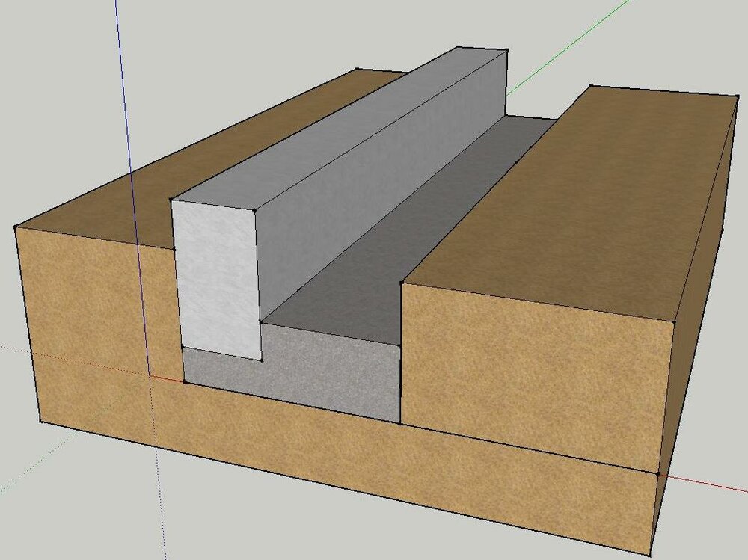Select the horizontal seam edge across right soil front
This screenshot has width=748, height=560.
(529, 449)
